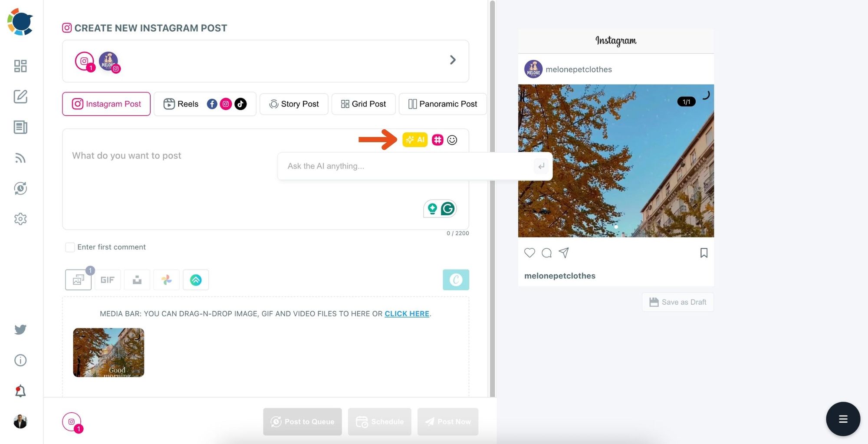Insert an emoji into the caption
This screenshot has width=868, height=444.
pyautogui.click(x=452, y=140)
